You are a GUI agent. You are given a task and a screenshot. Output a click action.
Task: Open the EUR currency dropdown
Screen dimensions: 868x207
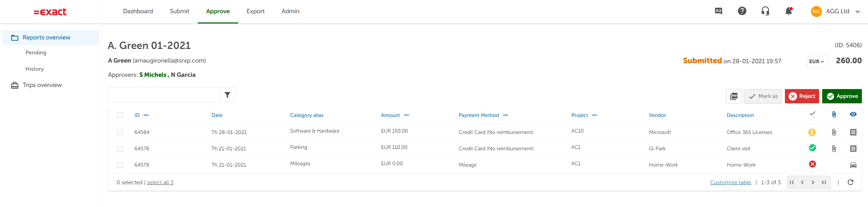(817, 62)
